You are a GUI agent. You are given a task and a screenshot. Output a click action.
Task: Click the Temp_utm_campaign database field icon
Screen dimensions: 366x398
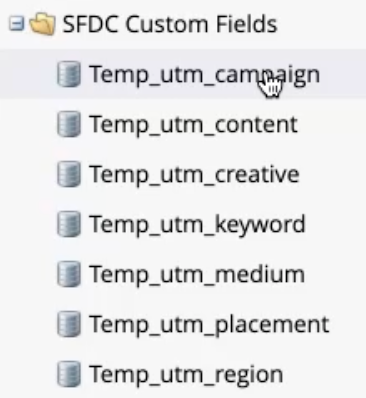tap(69, 74)
